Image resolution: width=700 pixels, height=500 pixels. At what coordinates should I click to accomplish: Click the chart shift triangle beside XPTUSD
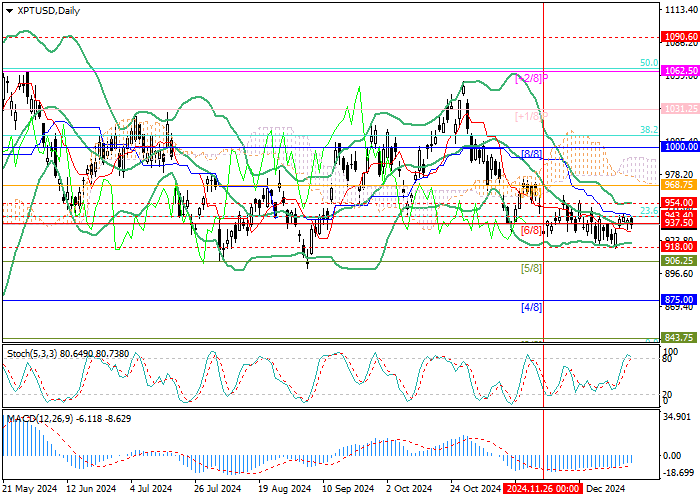(x=7, y=9)
